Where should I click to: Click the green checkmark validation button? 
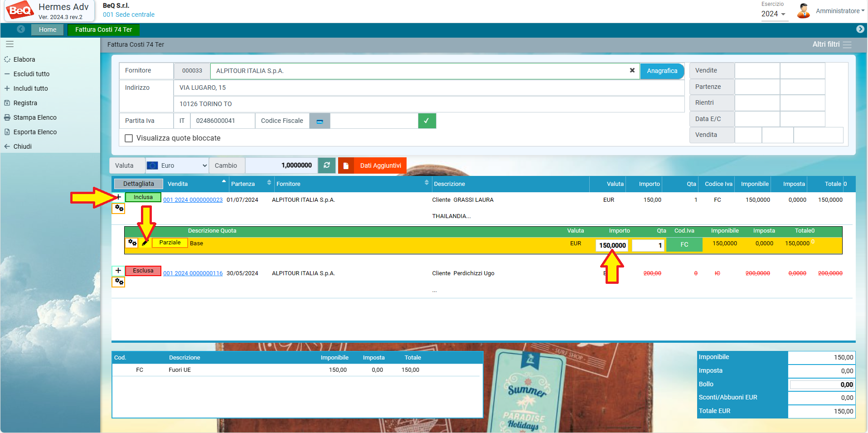point(427,121)
